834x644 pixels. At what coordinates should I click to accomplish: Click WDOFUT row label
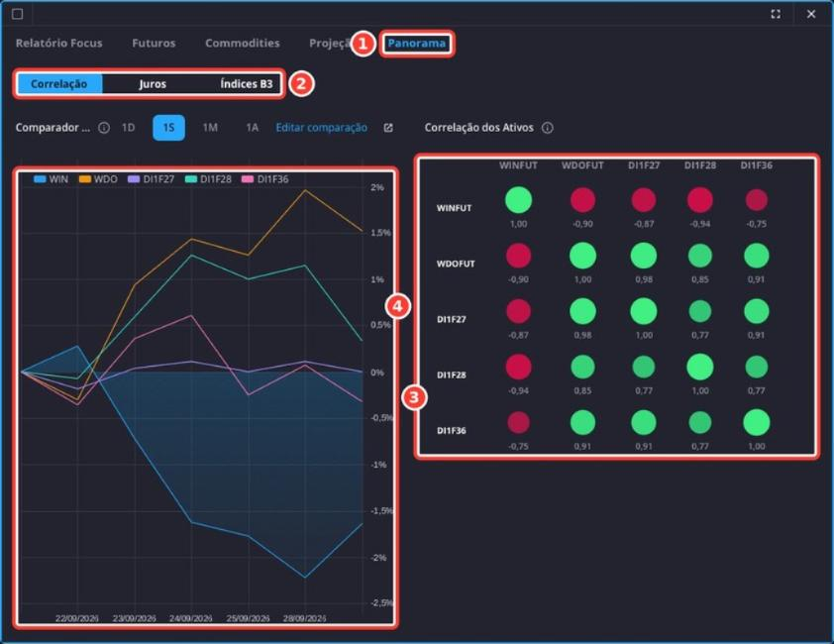pyautogui.click(x=456, y=264)
